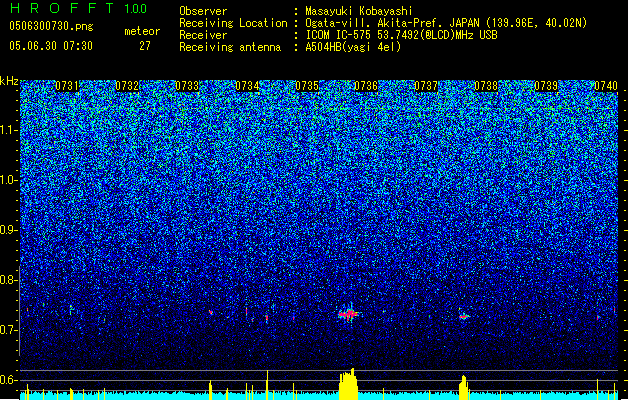Image resolution: width=629 pixels, height=400 pixels.
Task: Click the 0506300730.png filename text
Action: (51, 26)
